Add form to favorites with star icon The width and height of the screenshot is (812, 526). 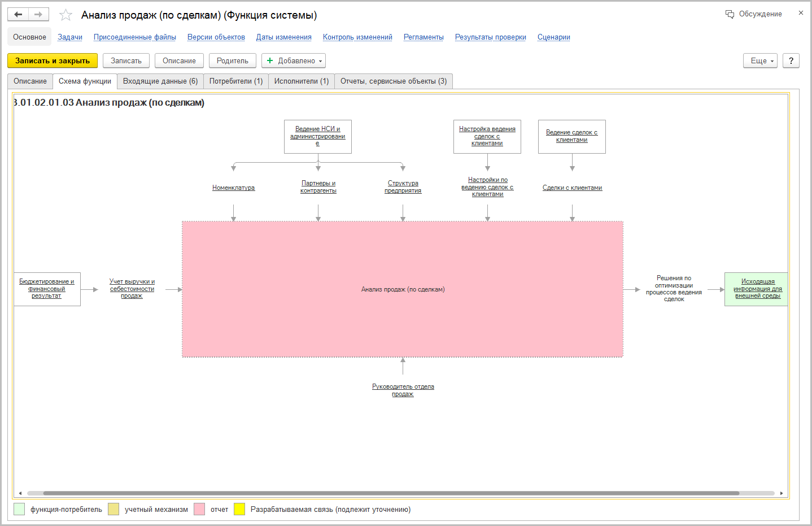[66, 15]
